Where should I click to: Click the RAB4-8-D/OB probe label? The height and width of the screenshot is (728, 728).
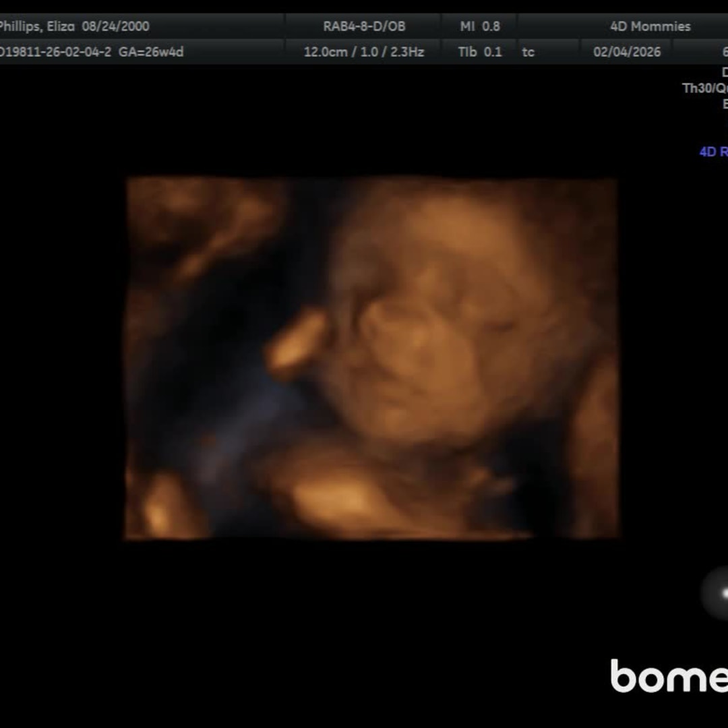click(x=364, y=26)
